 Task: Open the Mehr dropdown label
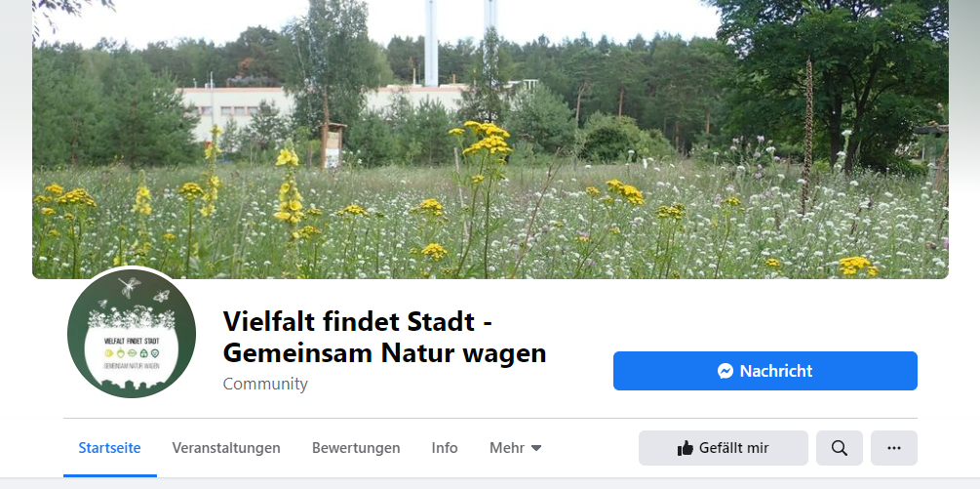point(507,448)
